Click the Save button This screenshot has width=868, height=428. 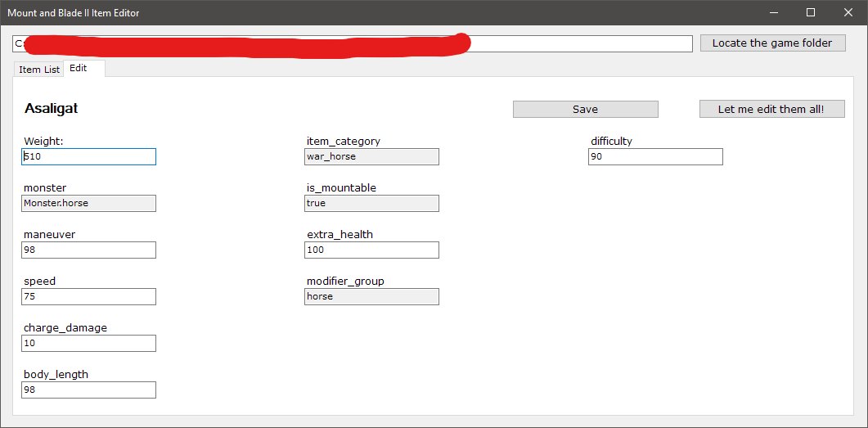[x=585, y=109]
